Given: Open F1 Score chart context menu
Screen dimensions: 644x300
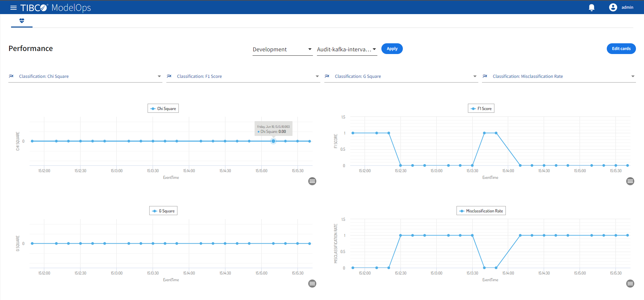Looking at the screenshot, I should click(x=630, y=181).
